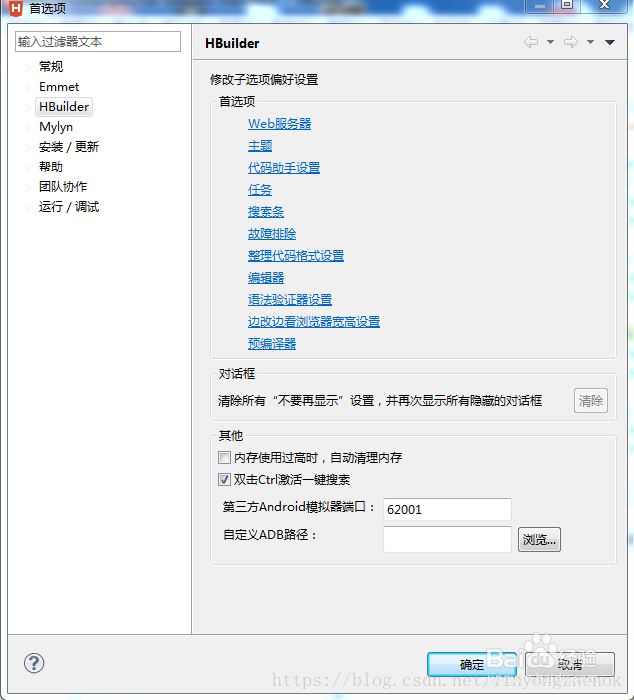This screenshot has width=634, height=700.
Task: Open the 编辑器 link
Action: [266, 278]
